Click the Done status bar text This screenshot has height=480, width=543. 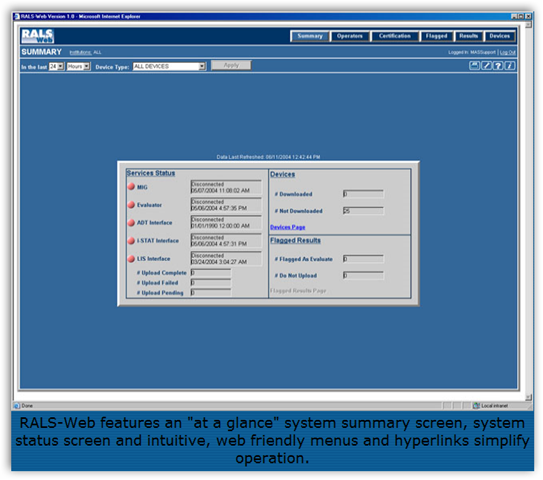pyautogui.click(x=27, y=406)
